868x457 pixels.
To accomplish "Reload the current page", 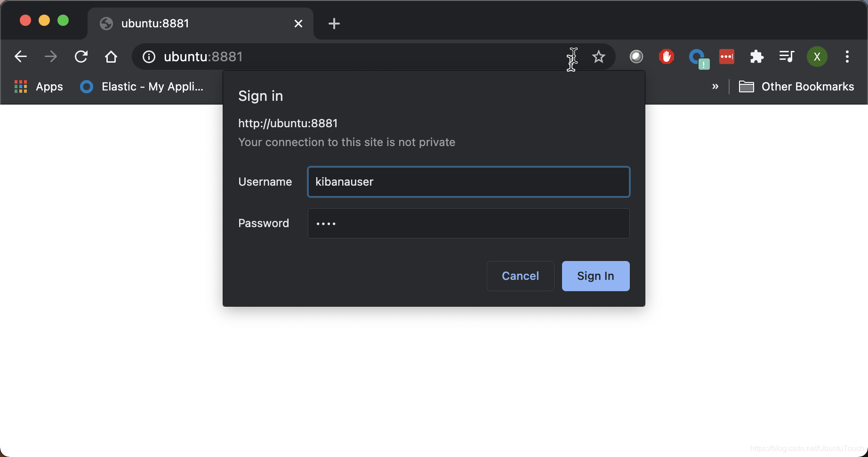I will click(x=81, y=57).
